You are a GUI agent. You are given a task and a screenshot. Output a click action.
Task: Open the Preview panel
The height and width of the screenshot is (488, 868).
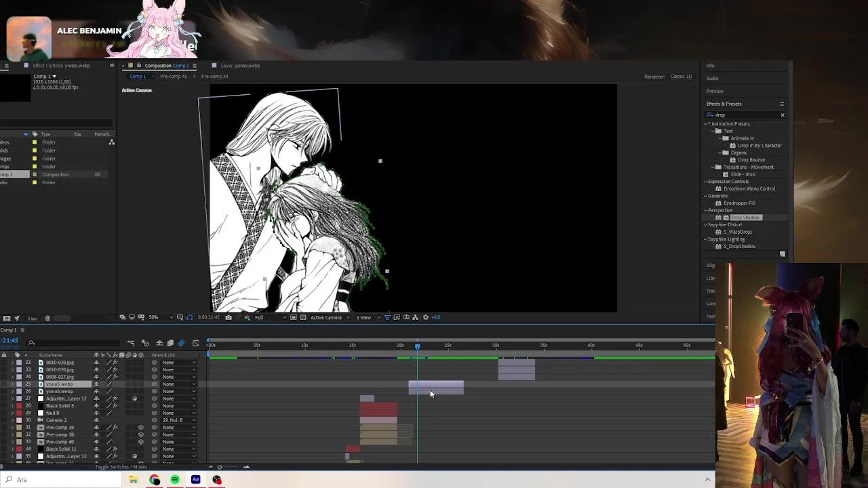click(x=715, y=91)
